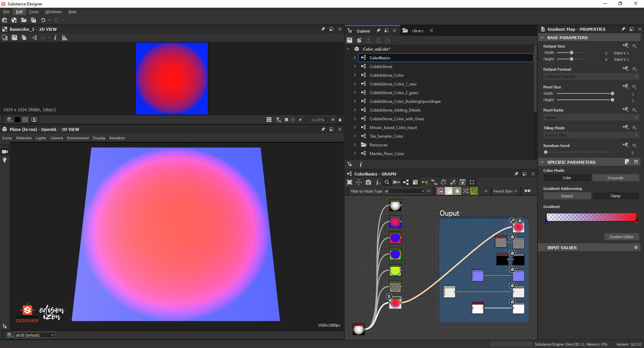
Task: Select the Camera screenshot tool in the graph toolbar
Action: [368, 182]
